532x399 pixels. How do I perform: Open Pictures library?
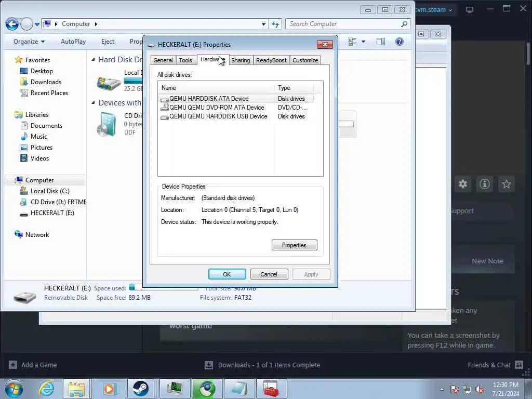42,147
